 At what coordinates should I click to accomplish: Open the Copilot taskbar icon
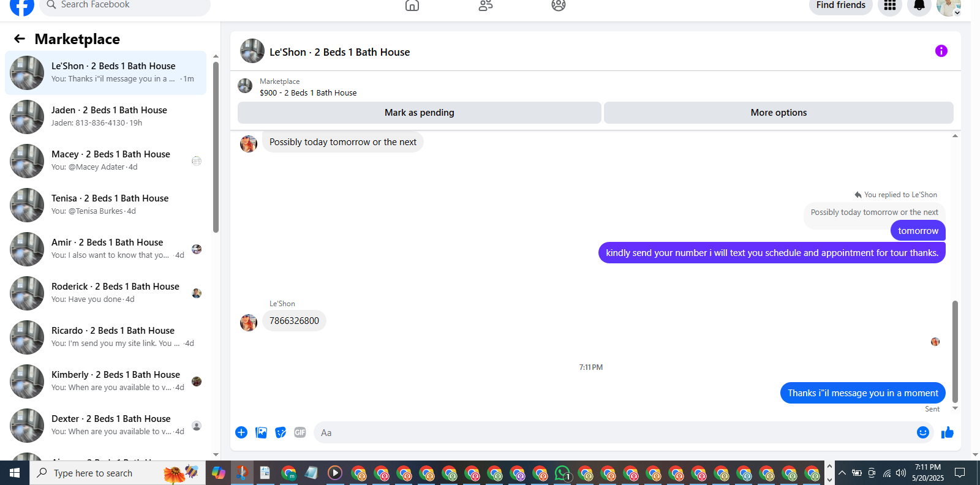[219, 473]
